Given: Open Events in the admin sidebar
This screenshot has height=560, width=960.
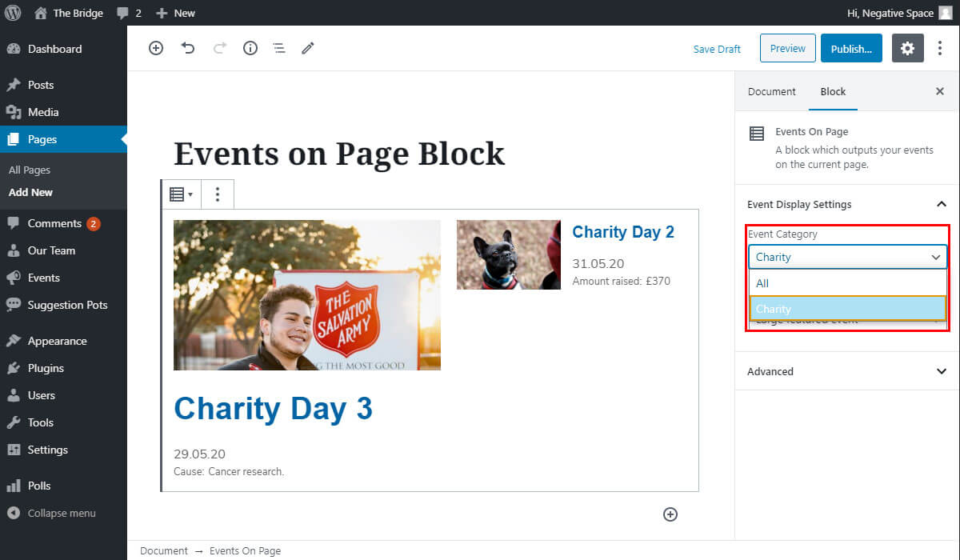Looking at the screenshot, I should (x=44, y=278).
